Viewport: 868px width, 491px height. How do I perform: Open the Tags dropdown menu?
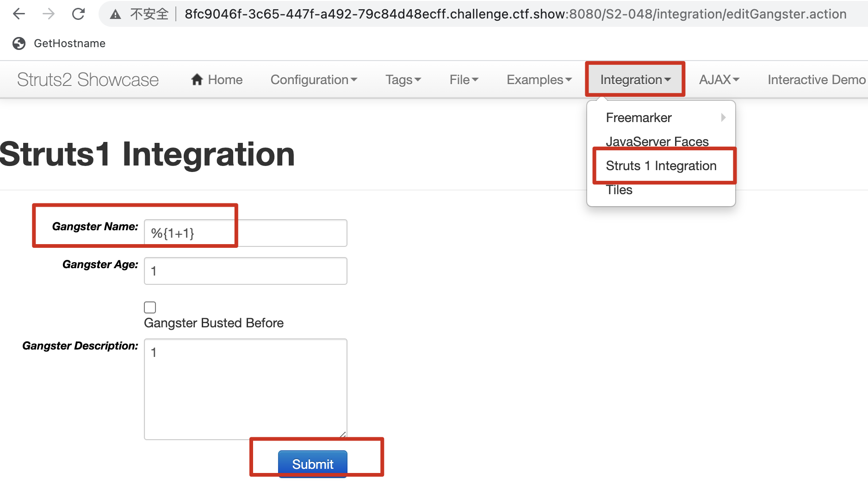403,80
